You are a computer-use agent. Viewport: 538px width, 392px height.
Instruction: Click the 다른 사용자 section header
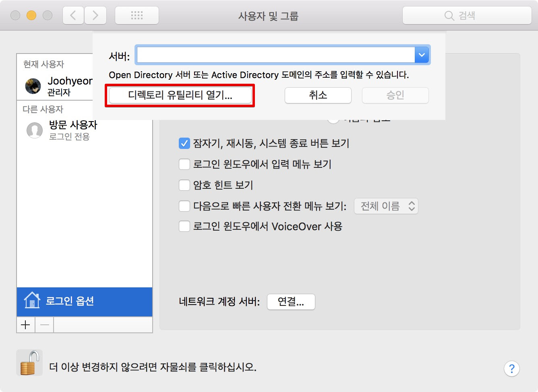point(43,109)
